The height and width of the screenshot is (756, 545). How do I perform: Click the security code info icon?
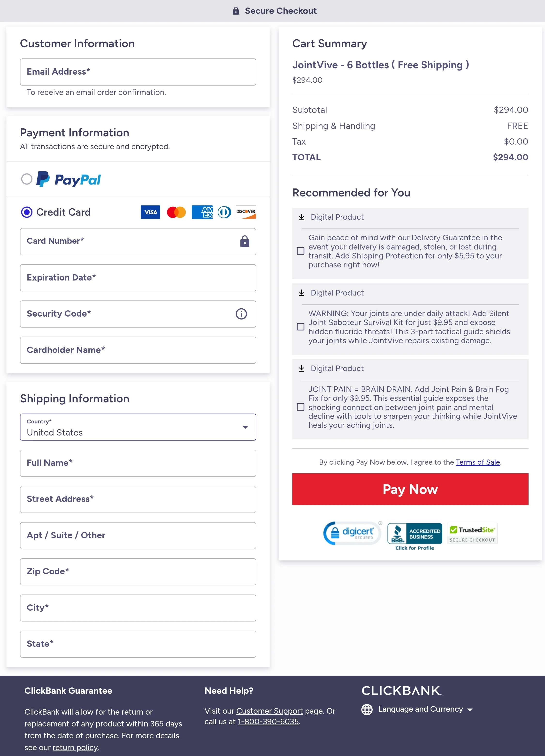pos(241,314)
